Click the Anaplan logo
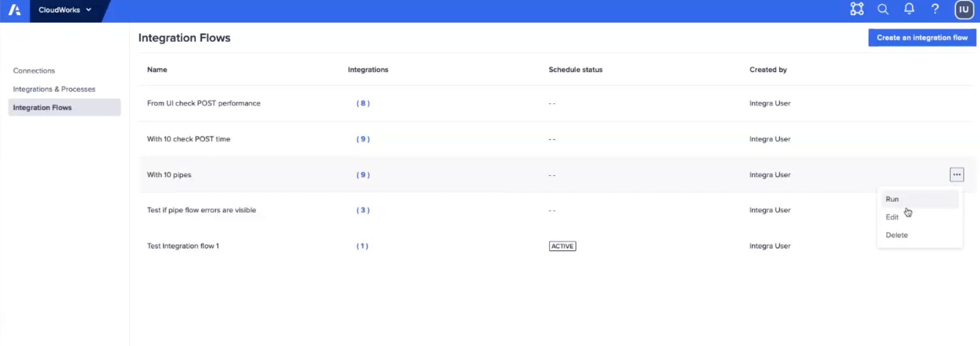The image size is (980, 346). coord(14,9)
